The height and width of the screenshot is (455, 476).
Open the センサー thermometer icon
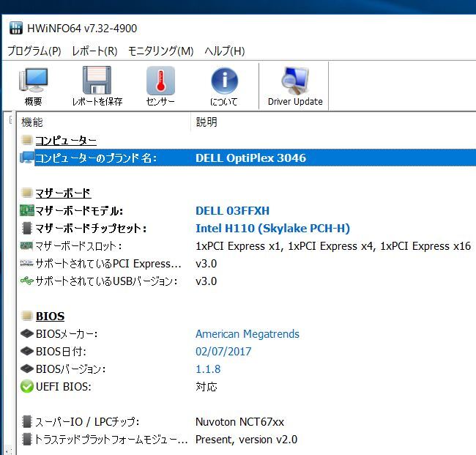(x=160, y=81)
